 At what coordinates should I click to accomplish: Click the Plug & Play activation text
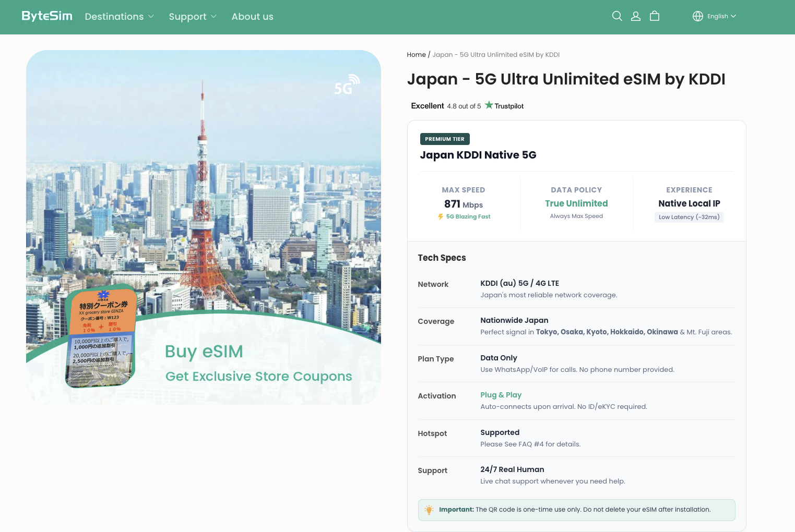501,395
